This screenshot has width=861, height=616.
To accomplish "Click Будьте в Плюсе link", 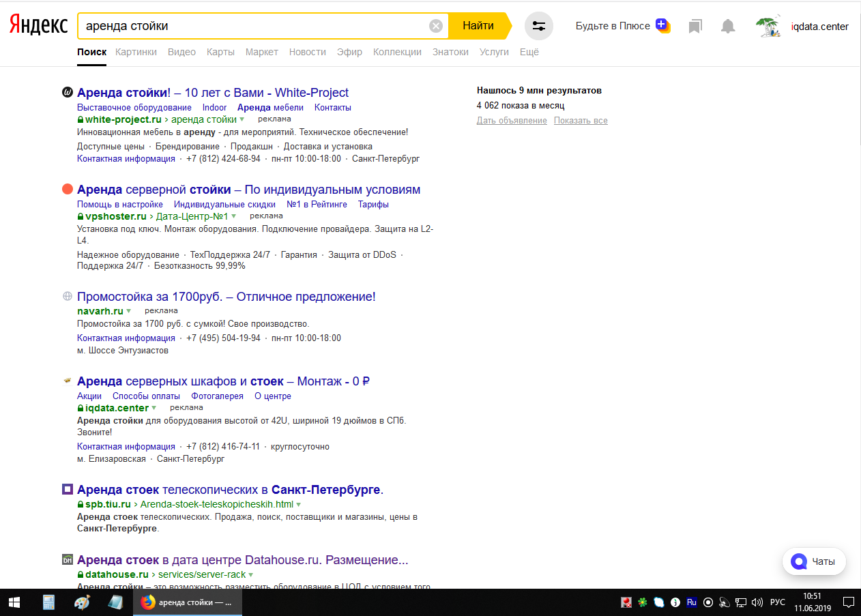I will point(613,26).
